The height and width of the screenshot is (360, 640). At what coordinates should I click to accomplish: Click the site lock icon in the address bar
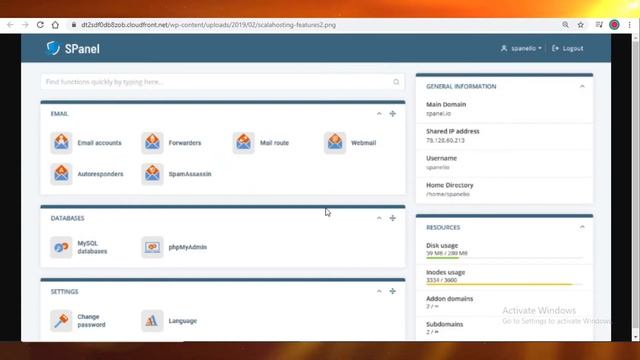click(x=73, y=25)
